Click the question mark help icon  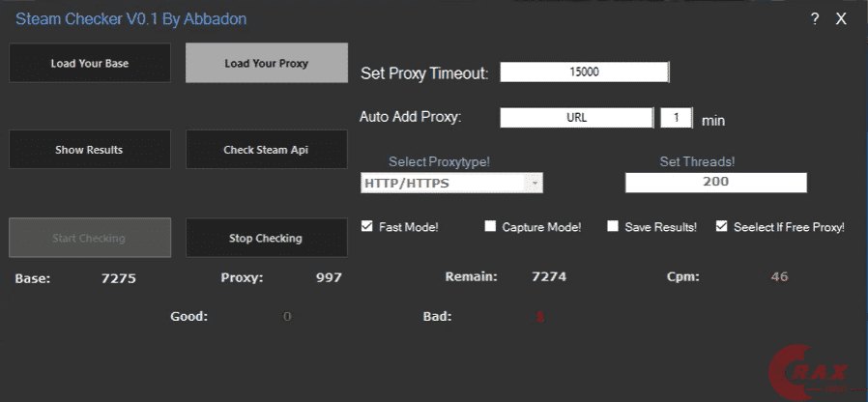815,18
